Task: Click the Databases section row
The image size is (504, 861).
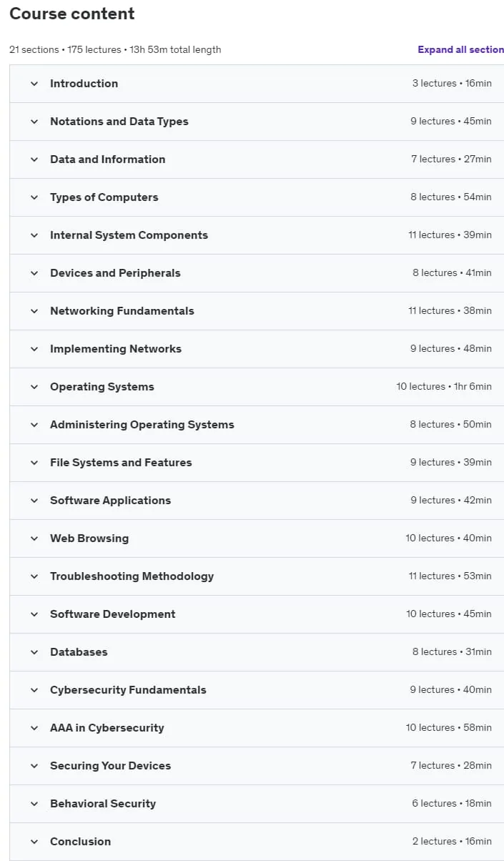Action: pos(257,652)
